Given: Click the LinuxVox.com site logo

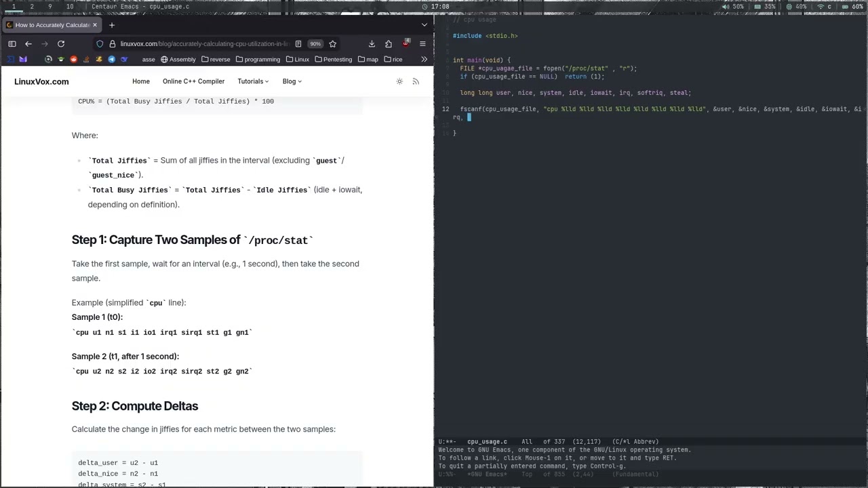Looking at the screenshot, I should 41,81.
